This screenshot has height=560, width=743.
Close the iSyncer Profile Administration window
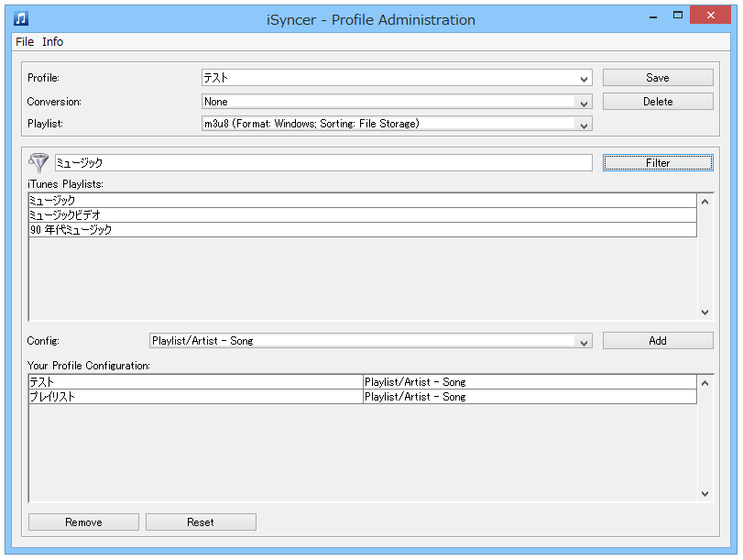coord(710,16)
